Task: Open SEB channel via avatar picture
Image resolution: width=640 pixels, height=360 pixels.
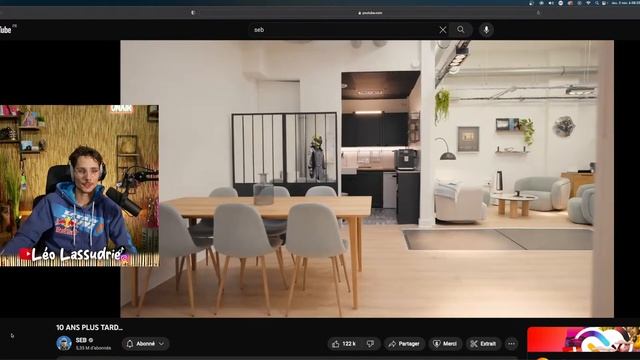Action: [x=64, y=343]
